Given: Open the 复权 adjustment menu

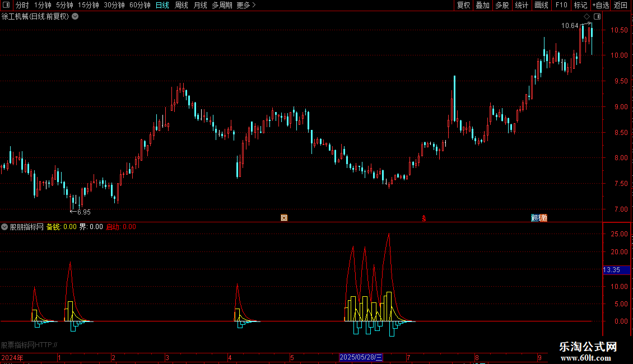Looking at the screenshot, I should [x=463, y=5].
